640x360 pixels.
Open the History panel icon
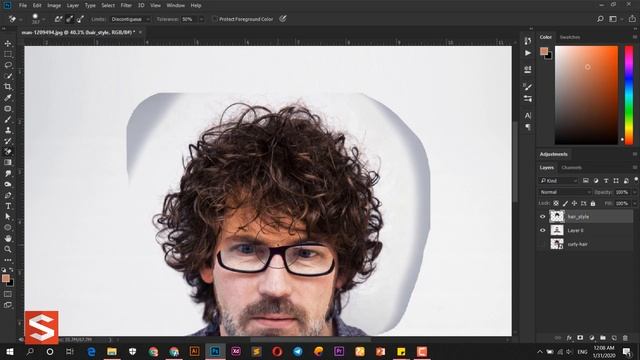tap(528, 41)
